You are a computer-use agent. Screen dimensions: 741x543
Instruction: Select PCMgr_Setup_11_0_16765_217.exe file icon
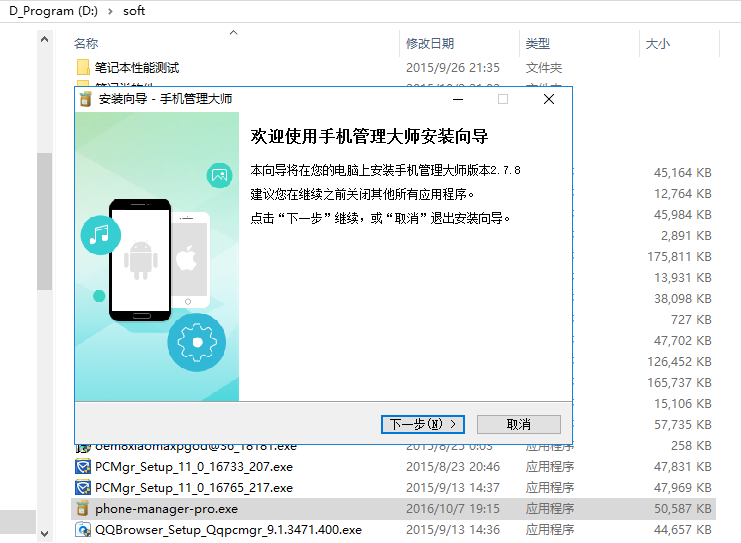click(x=83, y=487)
